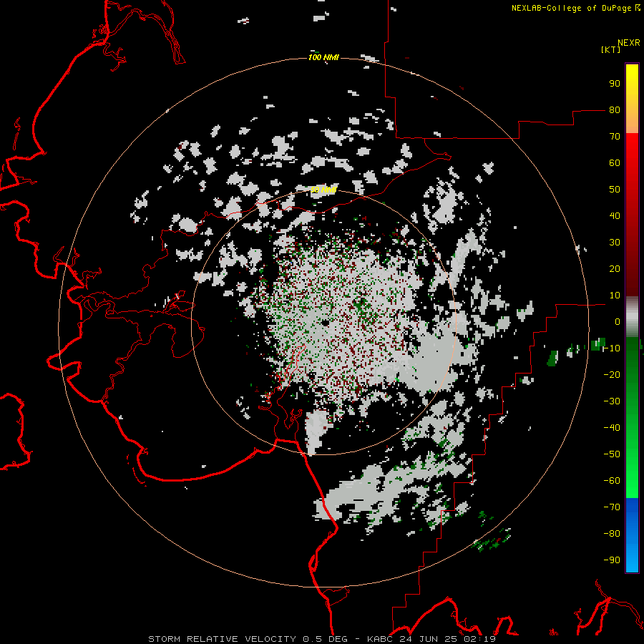Click the -10 value on velocity scale
644x644 pixels.
pyautogui.click(x=612, y=348)
